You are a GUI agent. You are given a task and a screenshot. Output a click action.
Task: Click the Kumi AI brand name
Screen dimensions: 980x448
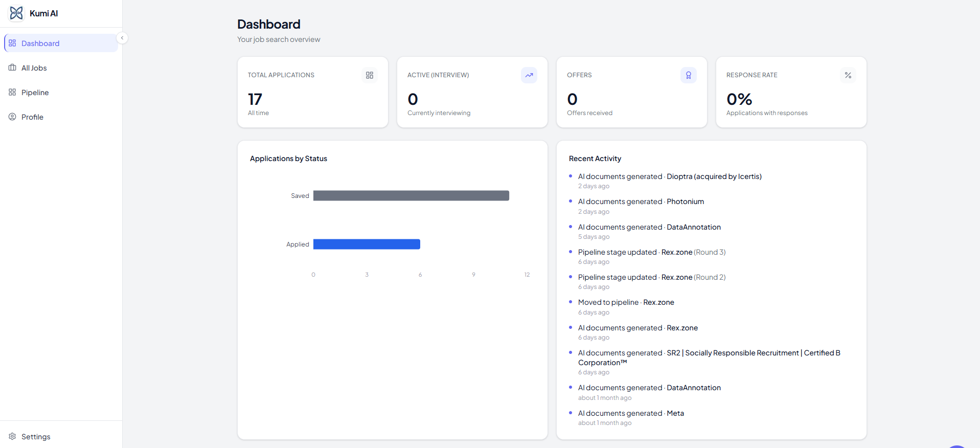(x=43, y=13)
